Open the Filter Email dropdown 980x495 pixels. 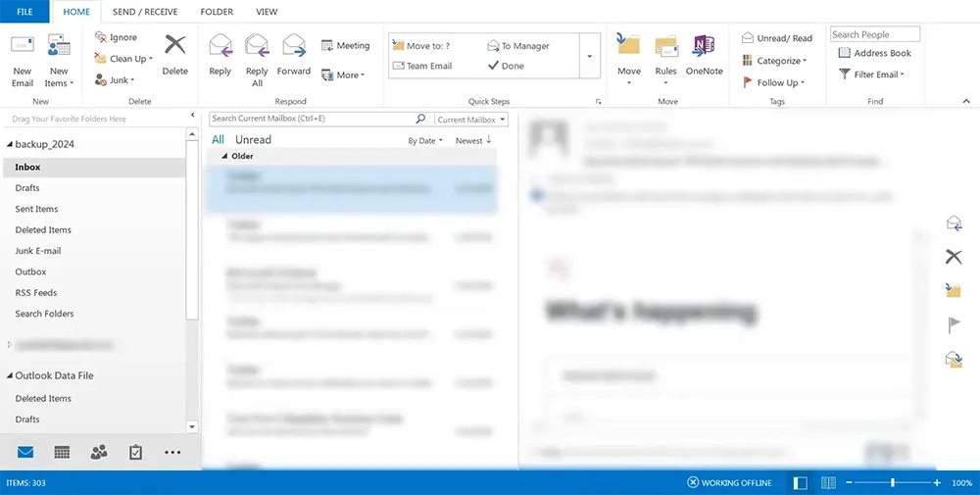[x=872, y=74]
